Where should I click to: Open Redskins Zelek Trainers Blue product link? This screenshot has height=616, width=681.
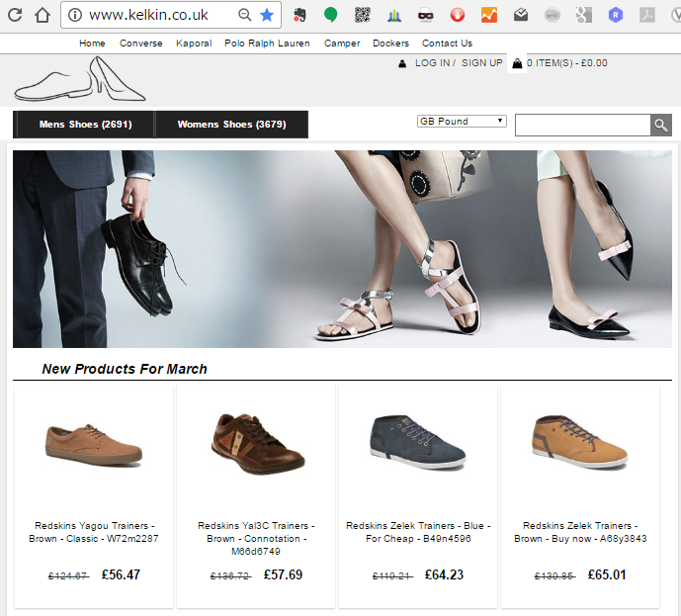coord(418,532)
